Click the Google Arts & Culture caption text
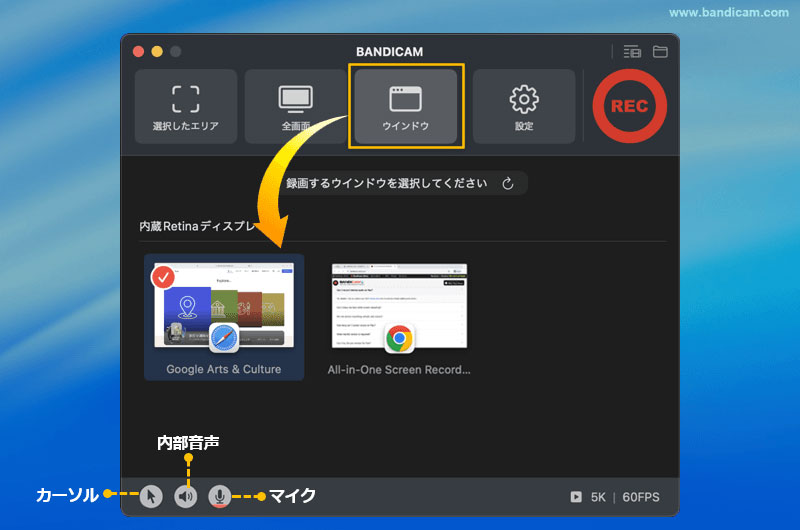The height and width of the screenshot is (530, 800). pyautogui.click(x=223, y=369)
